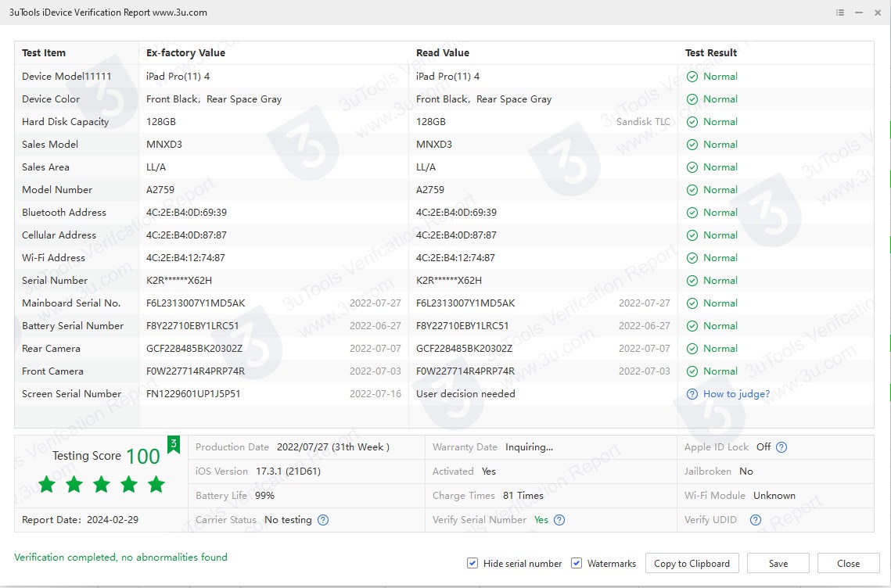Click question icon in Screen Serial Number row
The image size is (891, 588).
(x=692, y=394)
